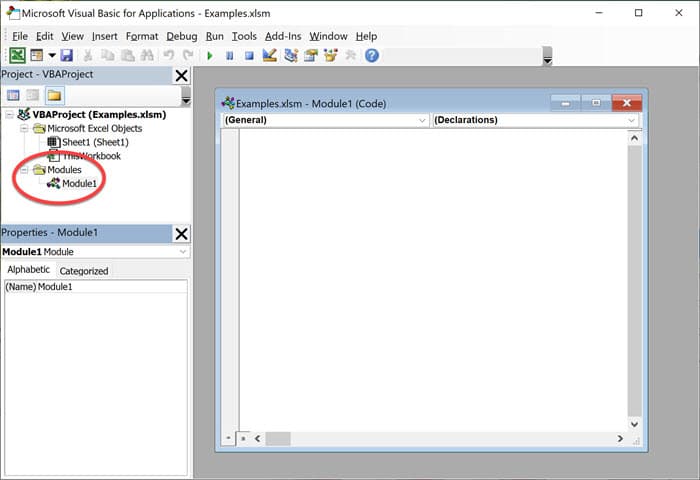Close the Properties - Module1 panel
This screenshot has width=700, height=480.
[x=182, y=234]
